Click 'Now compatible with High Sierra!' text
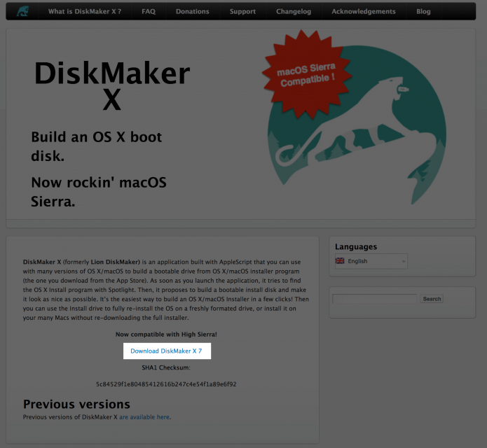The width and height of the screenshot is (487, 448). 166,335
